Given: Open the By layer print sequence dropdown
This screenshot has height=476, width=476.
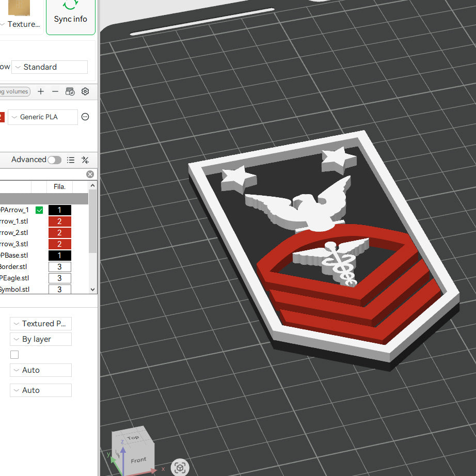Looking at the screenshot, I should pyautogui.click(x=41, y=339).
